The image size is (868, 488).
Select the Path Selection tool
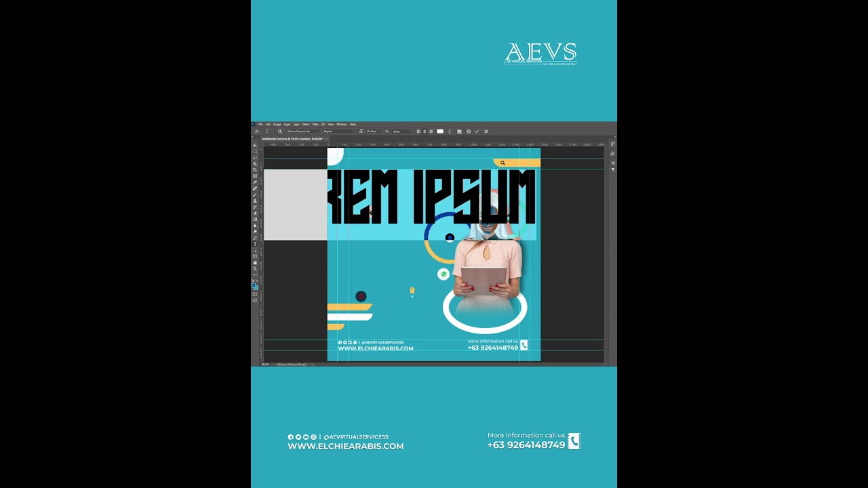click(255, 250)
